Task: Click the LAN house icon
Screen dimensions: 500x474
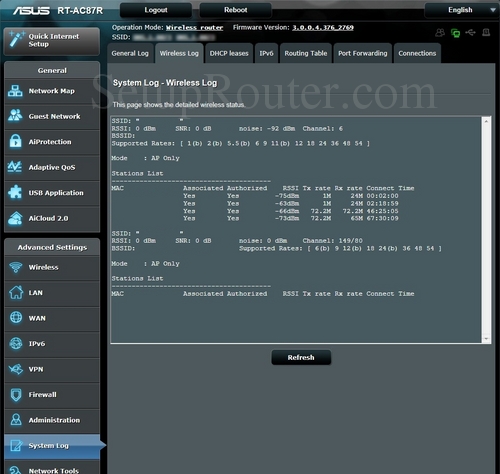Action: 16,292
